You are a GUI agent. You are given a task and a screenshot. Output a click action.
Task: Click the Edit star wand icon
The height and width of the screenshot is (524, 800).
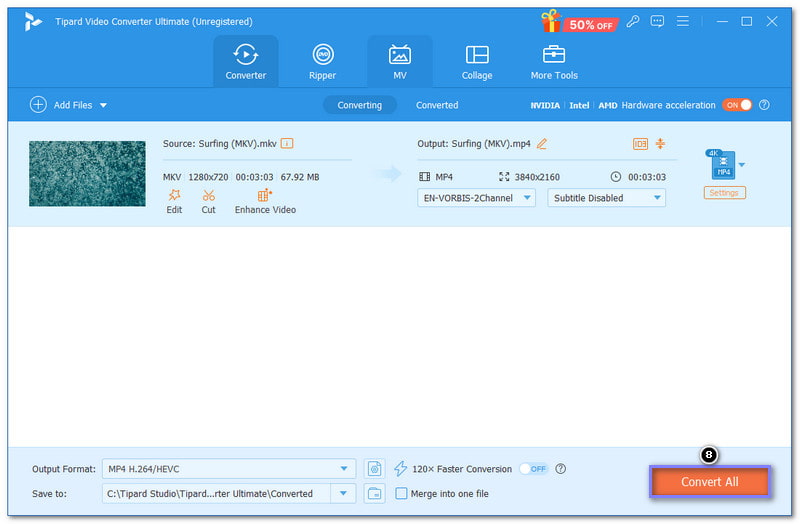point(174,195)
